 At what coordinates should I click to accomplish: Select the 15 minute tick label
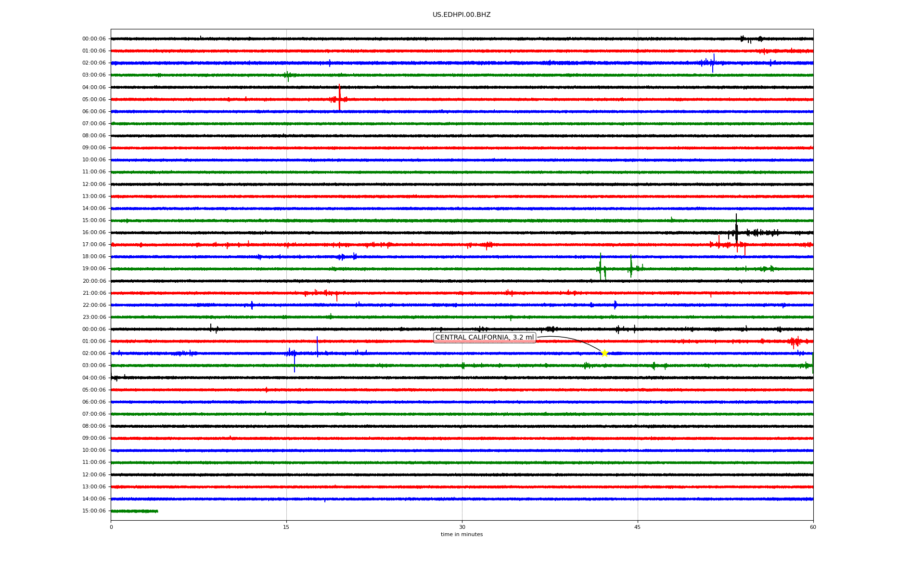pos(286,527)
